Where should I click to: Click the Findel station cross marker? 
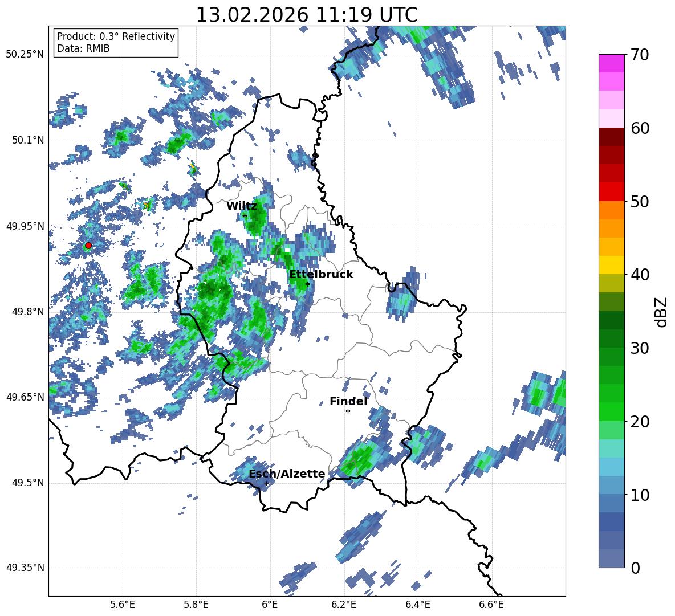[348, 411]
